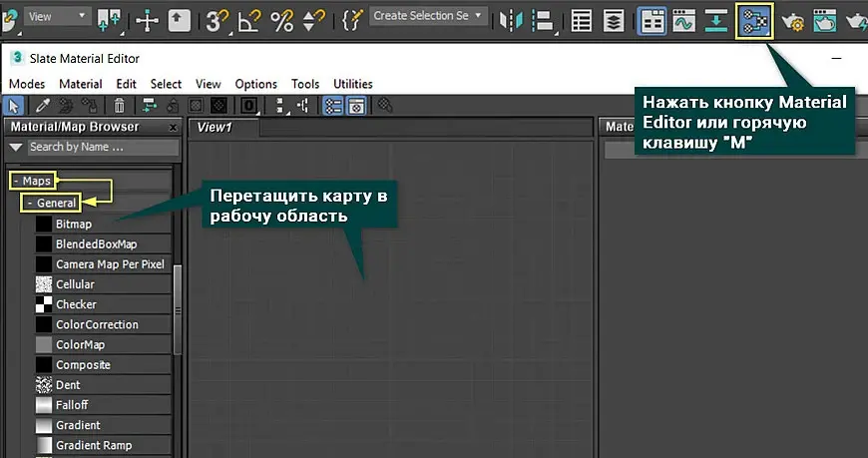Click the ColorMap gray swatch thumbnail

pos(44,345)
